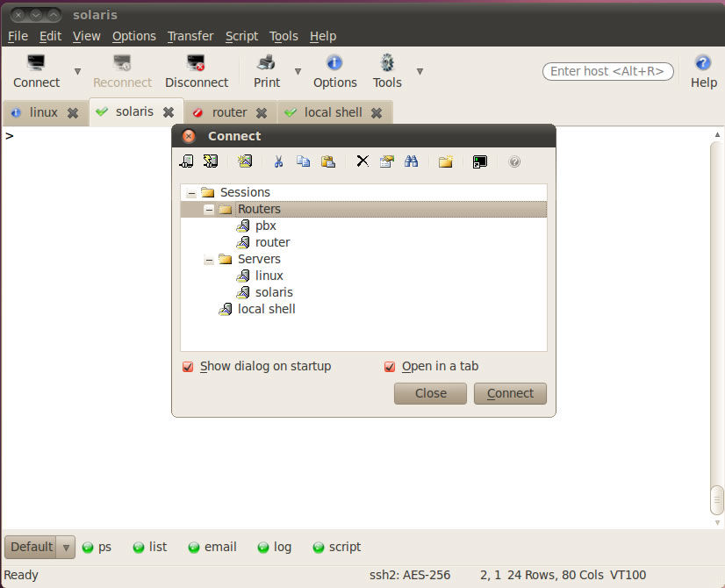Screen dimensions: 725x588
Task: Click the scrollbar up arrow in terminal
Action: pyautogui.click(x=717, y=134)
